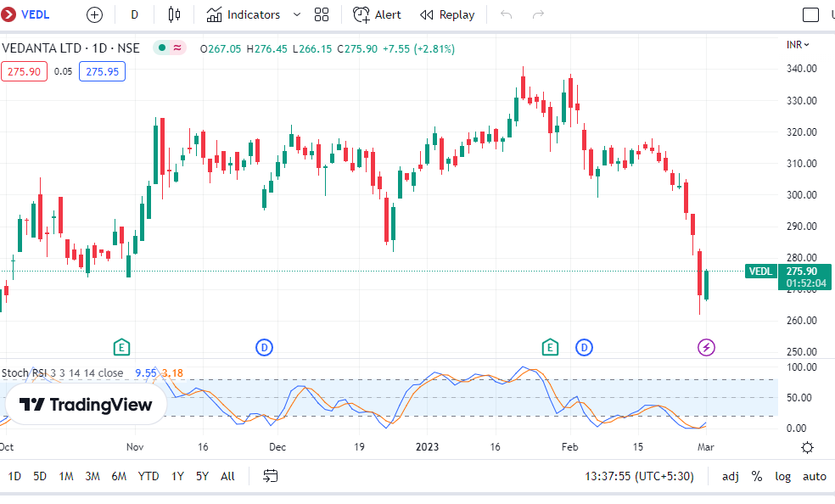The image size is (835, 504).
Task: Click the 2023 label on time axis
Action: pyautogui.click(x=427, y=447)
